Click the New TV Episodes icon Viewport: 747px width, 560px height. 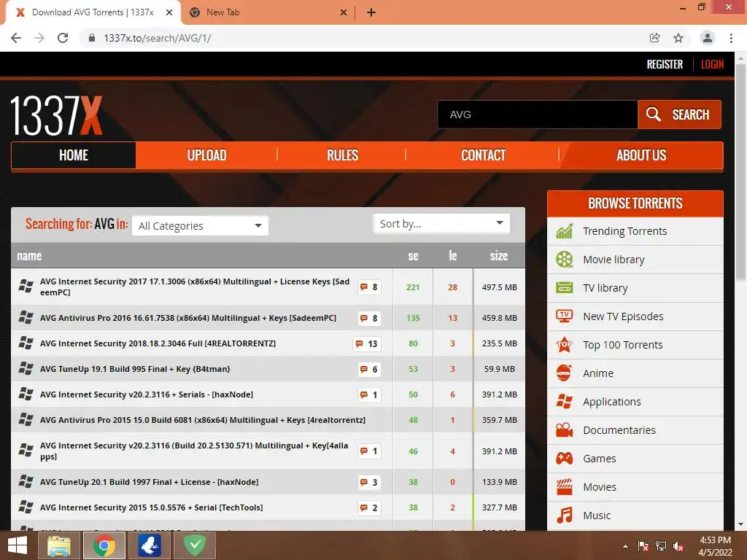(x=564, y=316)
